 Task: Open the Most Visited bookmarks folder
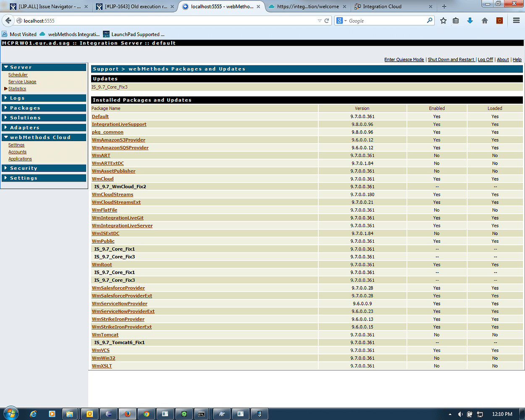[x=19, y=34]
